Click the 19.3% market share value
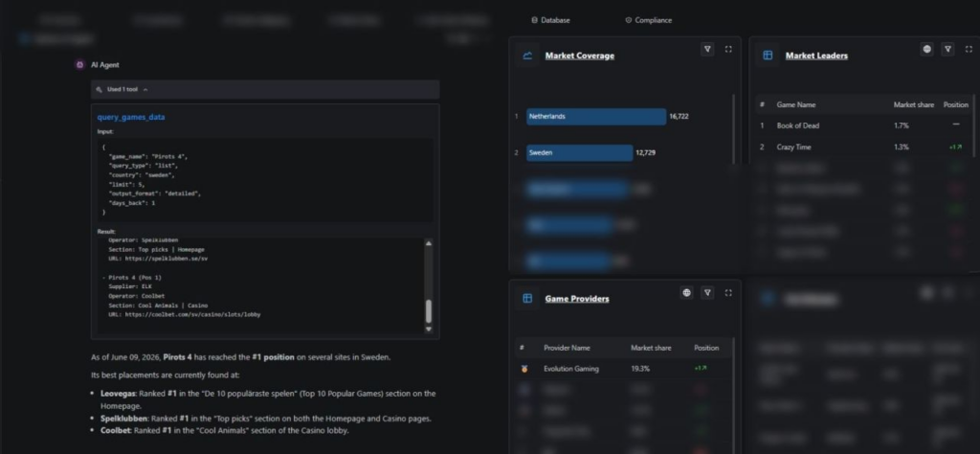 tap(640, 369)
